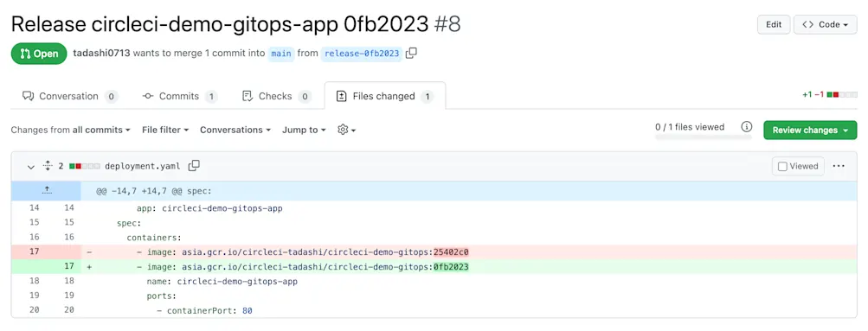Switch to the Conversation tab
This screenshot has height=331, width=868.
[70, 96]
